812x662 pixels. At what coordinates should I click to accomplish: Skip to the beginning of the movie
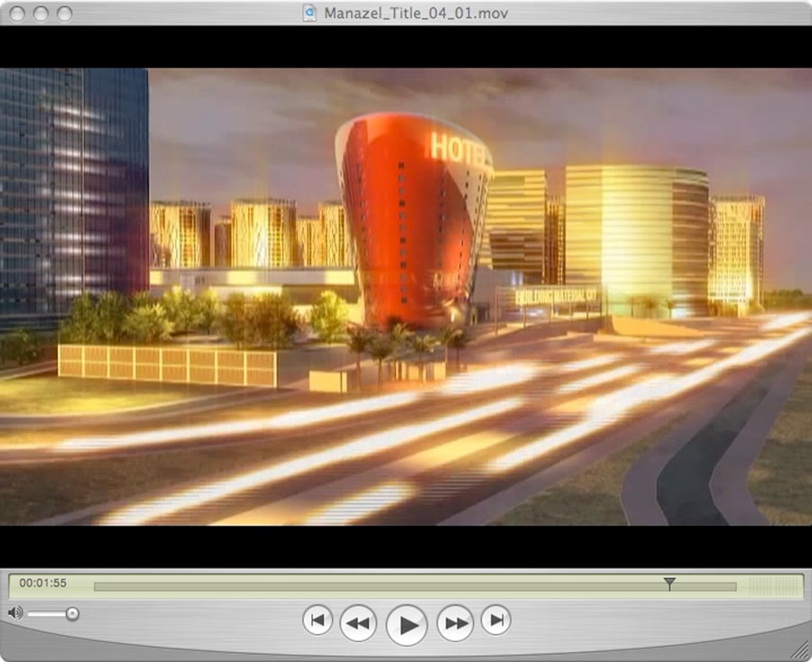[318, 620]
